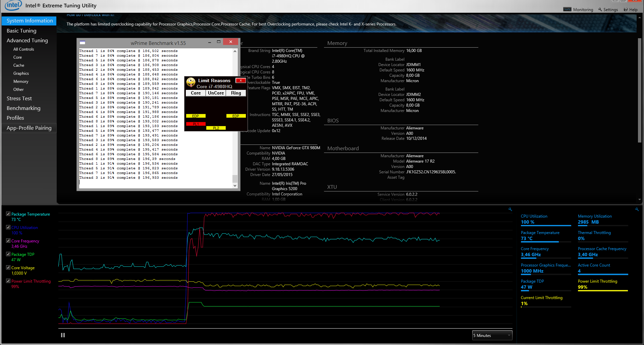This screenshot has width=644, height=345.
Task: Click the scroll-down arrow of main panel
Action: 639,199
